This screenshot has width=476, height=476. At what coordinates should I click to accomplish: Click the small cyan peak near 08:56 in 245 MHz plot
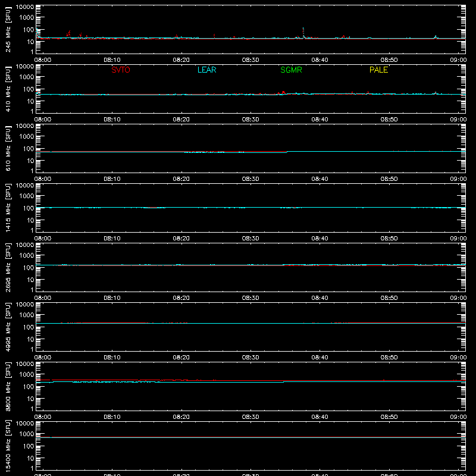point(436,37)
